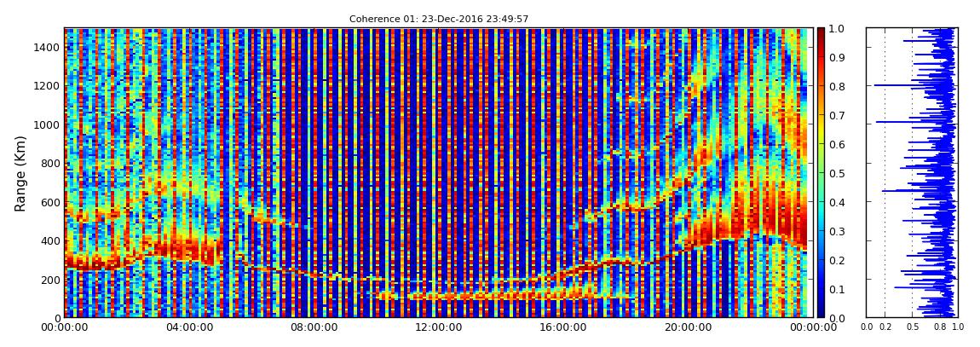980x347 pixels.
Task: Click the side profile plot's 0.8 axis label
Action: (939, 327)
